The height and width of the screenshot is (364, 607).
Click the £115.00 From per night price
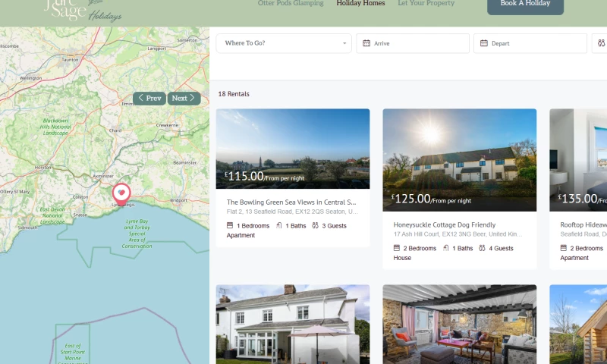pyautogui.click(x=264, y=177)
